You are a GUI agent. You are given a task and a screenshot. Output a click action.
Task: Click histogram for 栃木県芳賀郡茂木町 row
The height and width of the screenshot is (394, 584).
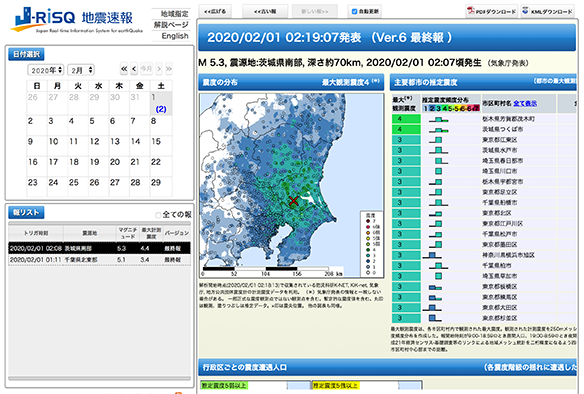(x=438, y=119)
